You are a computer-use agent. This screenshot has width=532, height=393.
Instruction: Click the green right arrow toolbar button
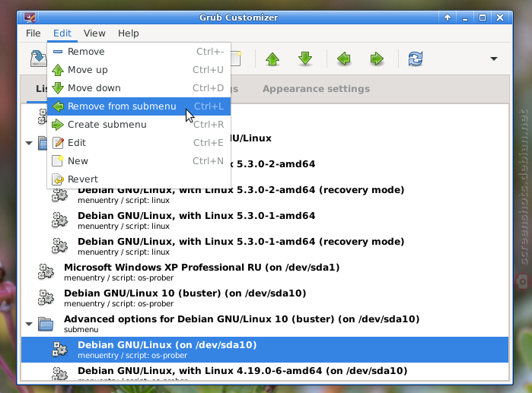pyautogui.click(x=377, y=59)
